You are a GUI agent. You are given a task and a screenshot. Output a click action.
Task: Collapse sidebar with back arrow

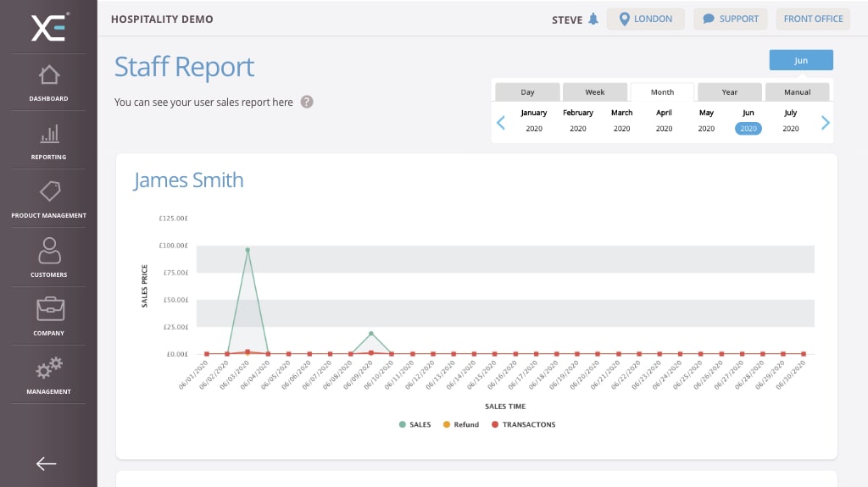tap(46, 463)
